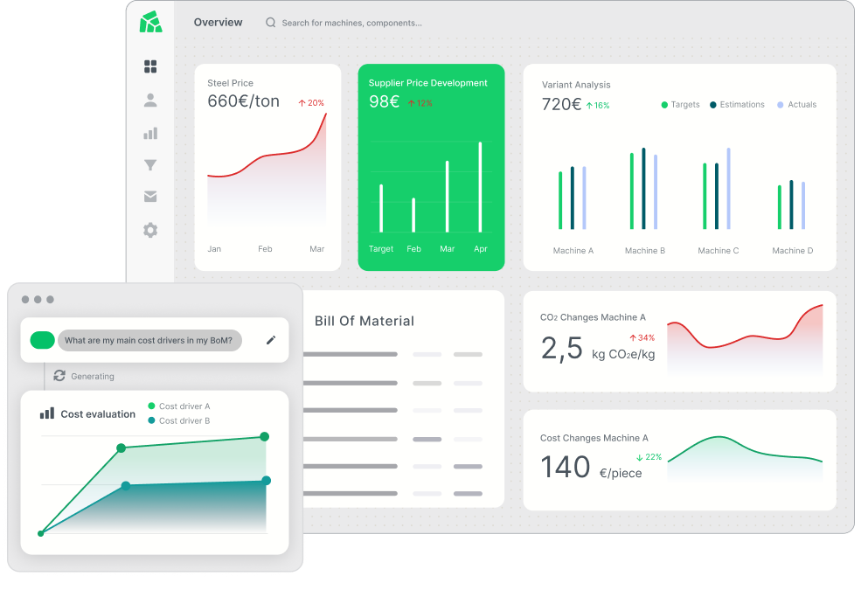The image size is (868, 597).
Task: Toggle the Cost driver B legend item
Action: (x=179, y=420)
